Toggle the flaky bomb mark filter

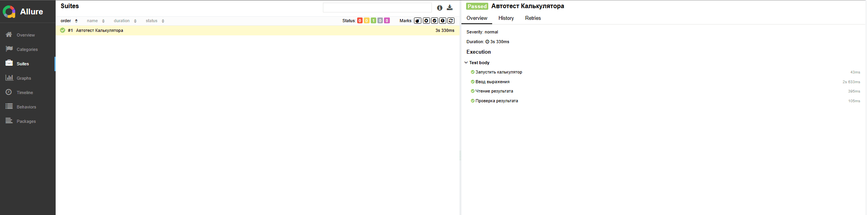[x=417, y=21]
